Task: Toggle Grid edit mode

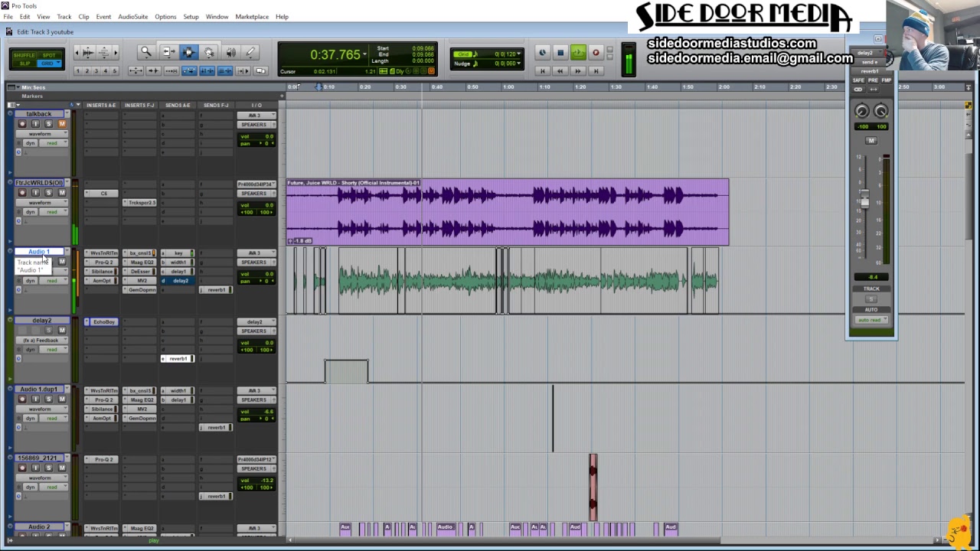Action: [x=48, y=64]
